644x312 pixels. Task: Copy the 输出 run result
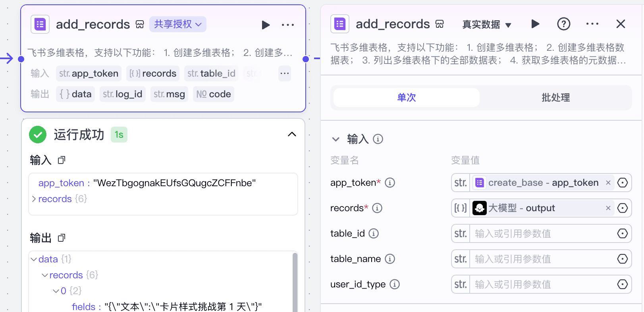point(62,238)
